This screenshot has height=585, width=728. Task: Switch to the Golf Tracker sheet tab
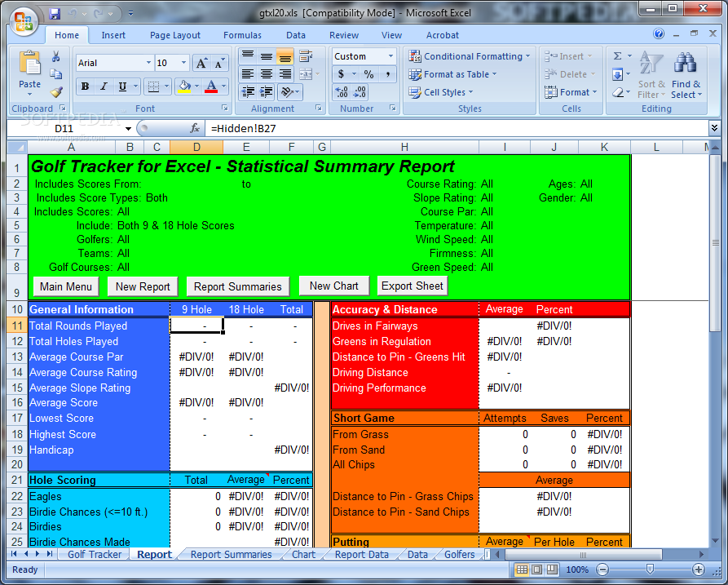click(x=95, y=554)
